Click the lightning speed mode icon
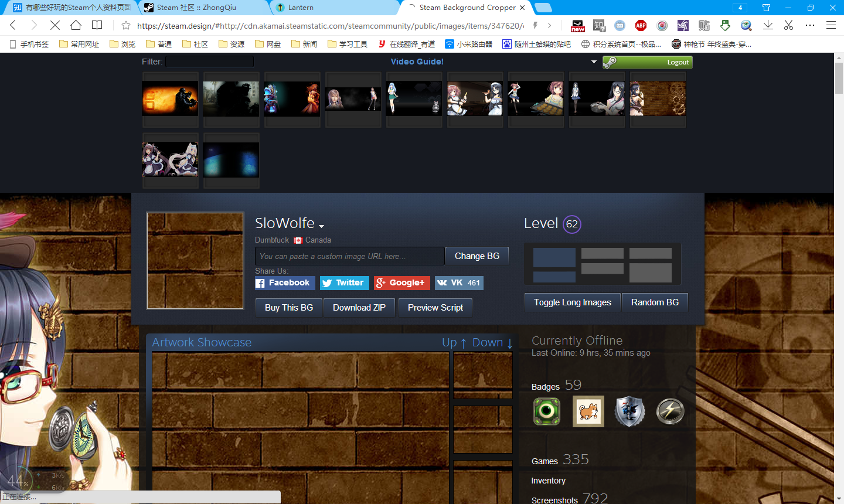 pyautogui.click(x=535, y=25)
